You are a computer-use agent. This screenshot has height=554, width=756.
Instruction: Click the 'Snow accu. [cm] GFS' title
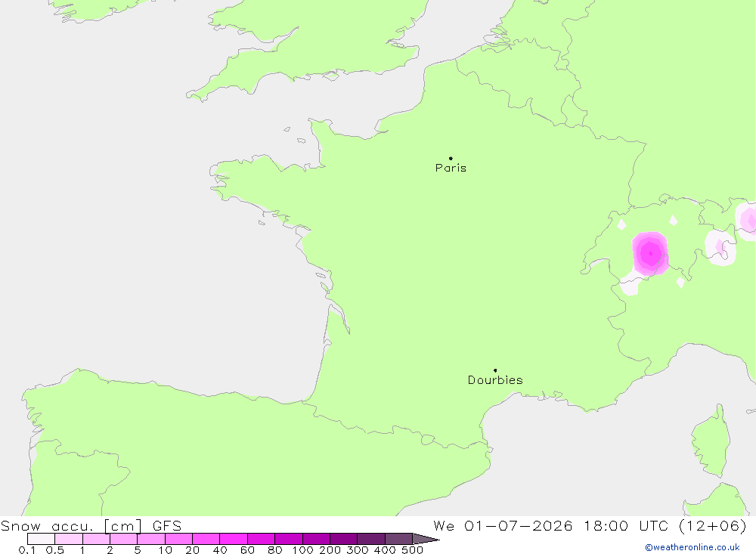tap(91, 525)
